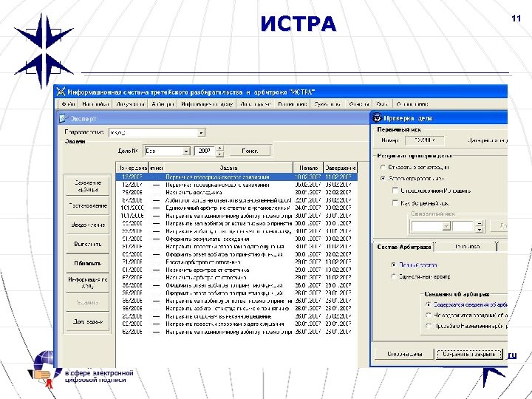Select row Назначить арбитров от ответчика
This screenshot has width=532, height=399.
[x=237, y=270]
